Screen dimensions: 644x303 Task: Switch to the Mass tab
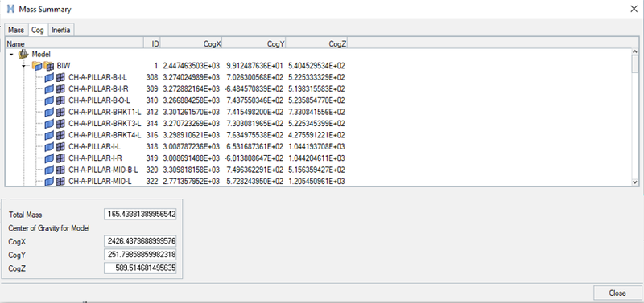click(x=16, y=31)
